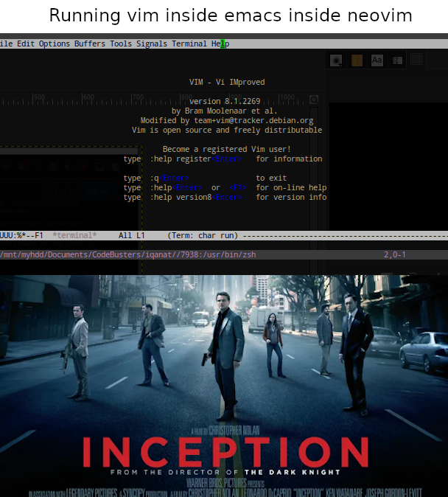
Task: Click 'for version info' text
Action: coord(291,197)
